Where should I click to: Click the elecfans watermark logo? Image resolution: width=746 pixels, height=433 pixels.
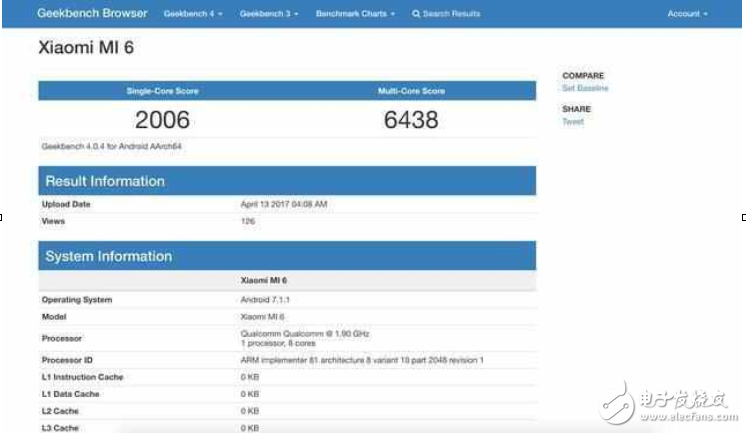670,402
